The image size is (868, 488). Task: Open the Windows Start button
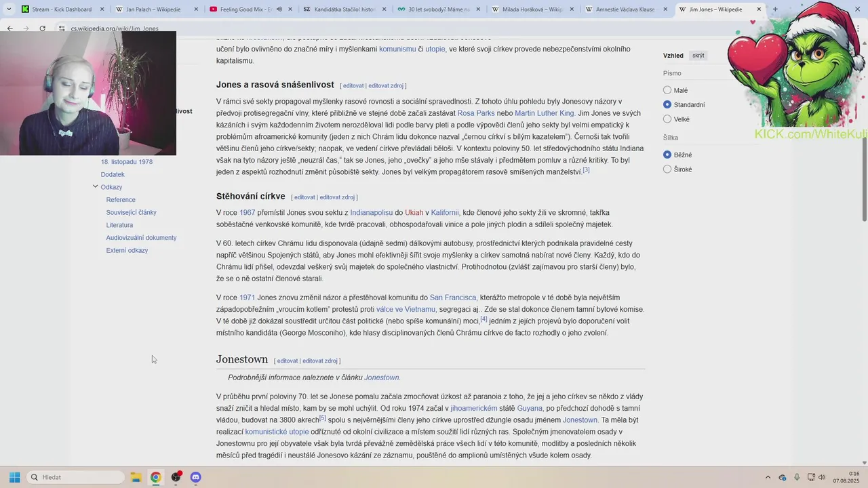(x=14, y=477)
